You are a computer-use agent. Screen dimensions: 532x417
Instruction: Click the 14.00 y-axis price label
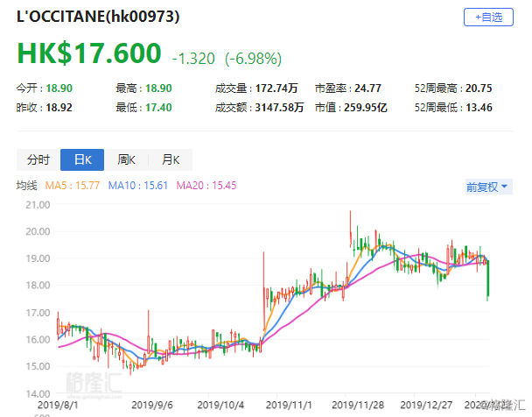click(x=38, y=394)
